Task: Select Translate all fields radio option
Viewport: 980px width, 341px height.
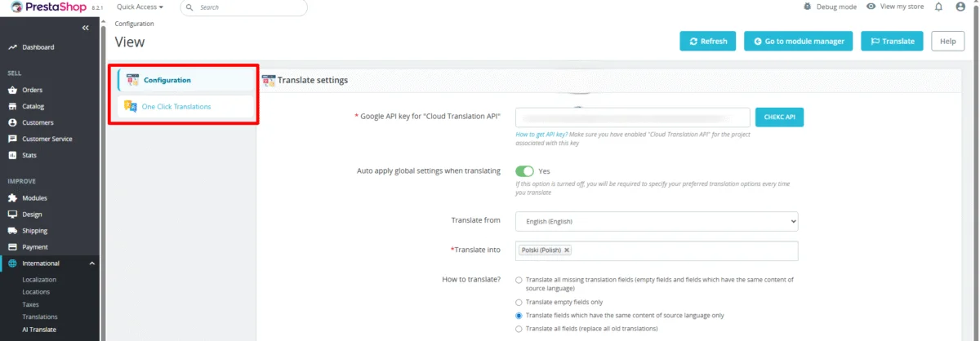Action: (x=519, y=329)
